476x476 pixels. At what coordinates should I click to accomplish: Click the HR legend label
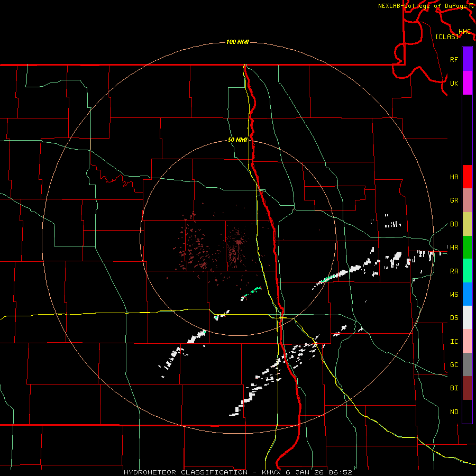454,248
